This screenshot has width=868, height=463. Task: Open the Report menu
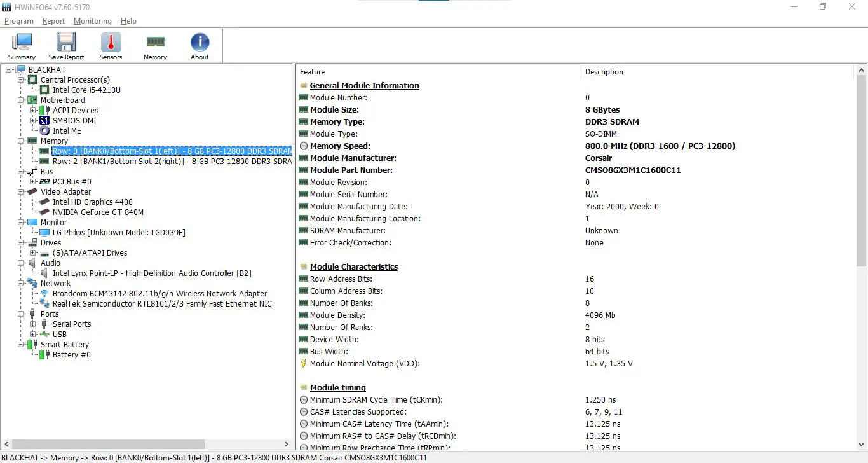pyautogui.click(x=53, y=20)
